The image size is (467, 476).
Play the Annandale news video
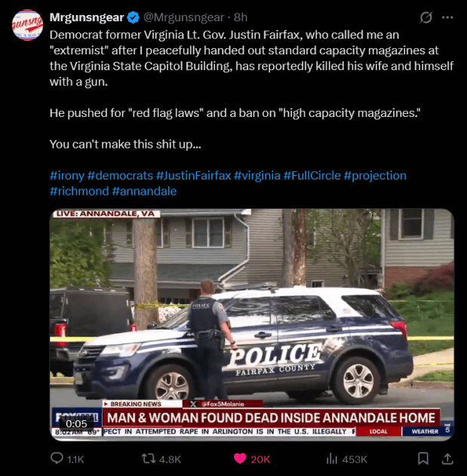coord(252,324)
